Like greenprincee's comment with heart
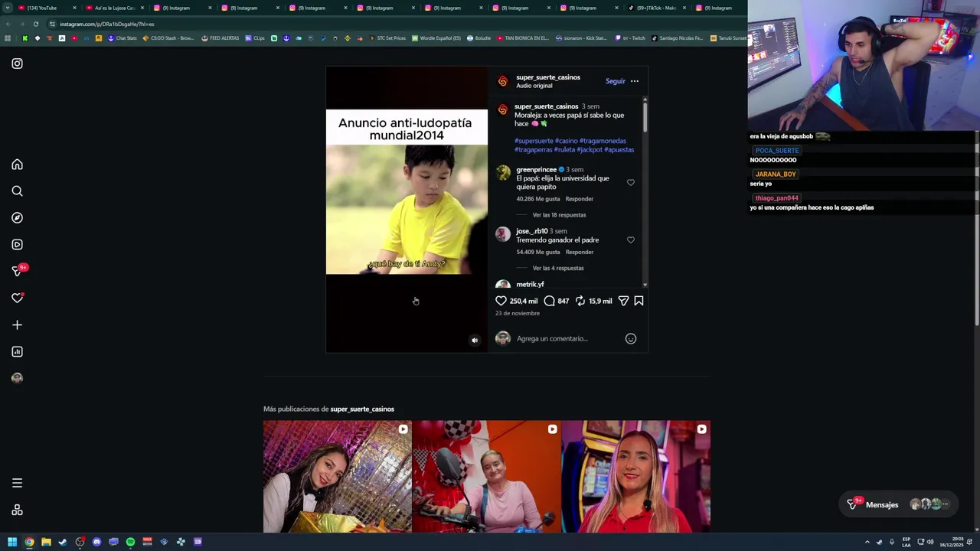The image size is (980, 551). (x=631, y=182)
